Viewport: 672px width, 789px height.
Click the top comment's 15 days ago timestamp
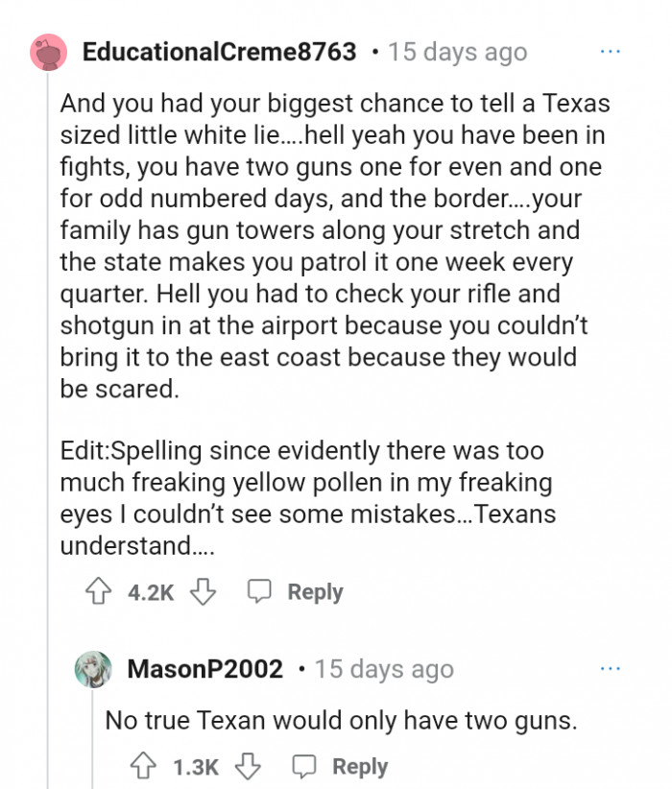click(457, 51)
